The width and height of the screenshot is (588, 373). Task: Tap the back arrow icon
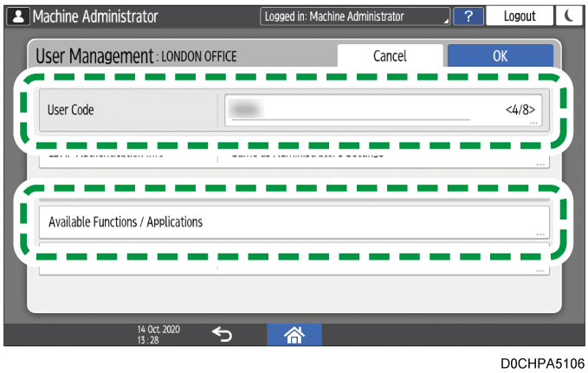[x=223, y=334]
